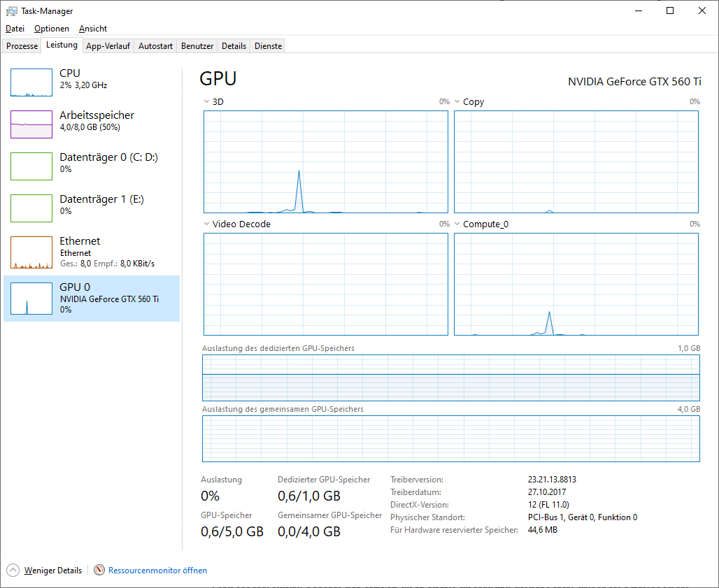Click the Weniger Details collapse arrow icon
Viewport: 719px width, 588px height.
pos(13,570)
